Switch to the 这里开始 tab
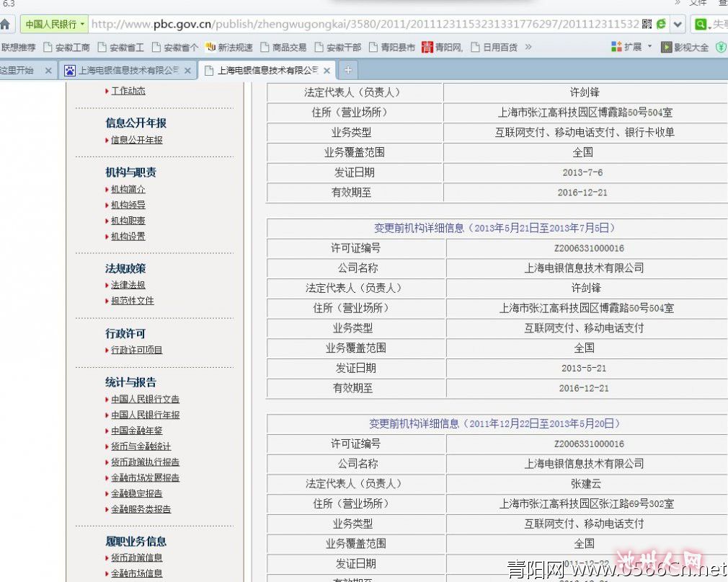This screenshot has height=582, width=728. 20,71
